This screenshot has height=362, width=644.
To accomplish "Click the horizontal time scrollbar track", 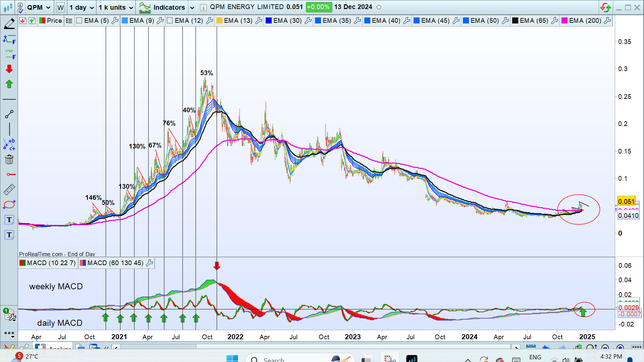I will tap(315, 347).
